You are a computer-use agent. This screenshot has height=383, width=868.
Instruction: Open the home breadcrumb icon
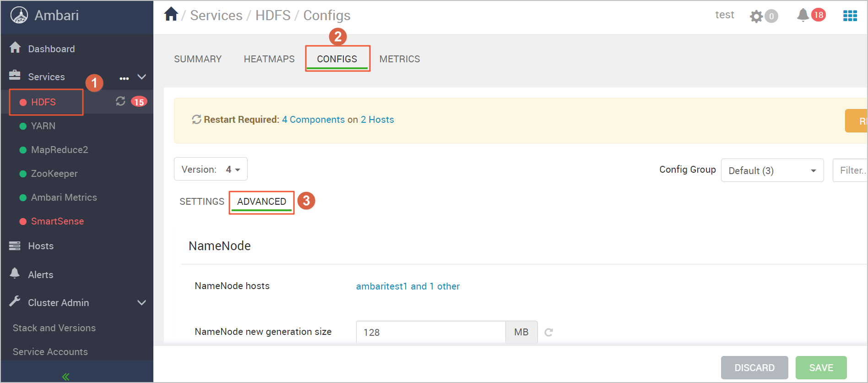point(171,14)
